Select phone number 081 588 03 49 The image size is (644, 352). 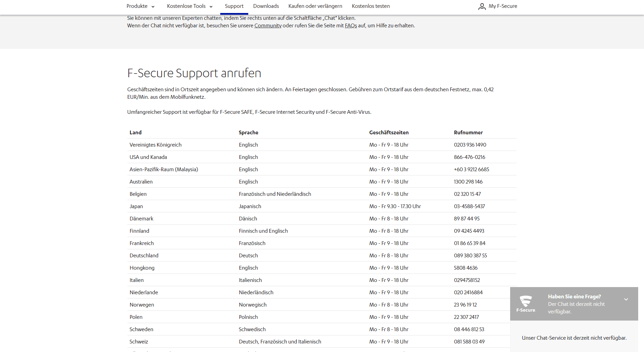pos(469,342)
